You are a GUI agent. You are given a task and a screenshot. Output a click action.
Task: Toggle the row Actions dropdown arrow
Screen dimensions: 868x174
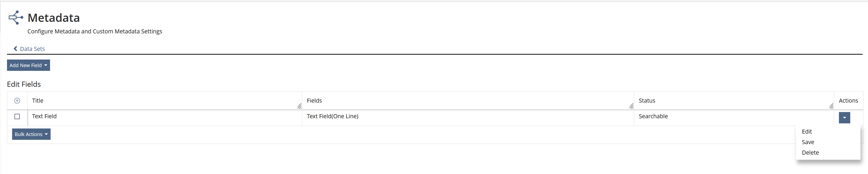(x=844, y=118)
